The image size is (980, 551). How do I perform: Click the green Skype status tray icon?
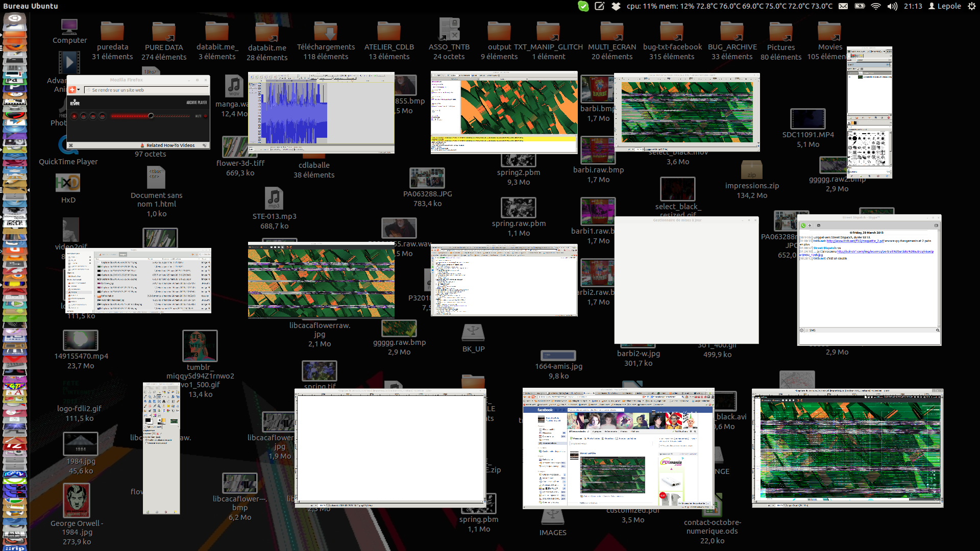click(583, 6)
